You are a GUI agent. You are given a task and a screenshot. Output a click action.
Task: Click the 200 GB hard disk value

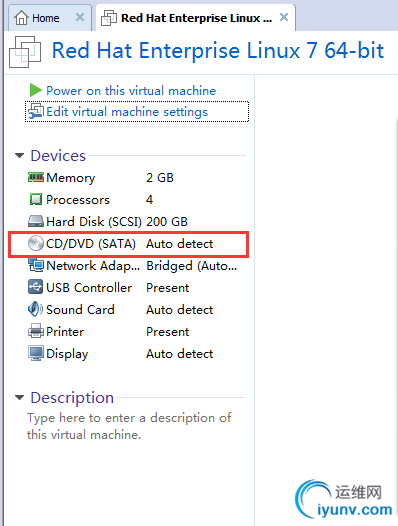tap(167, 222)
